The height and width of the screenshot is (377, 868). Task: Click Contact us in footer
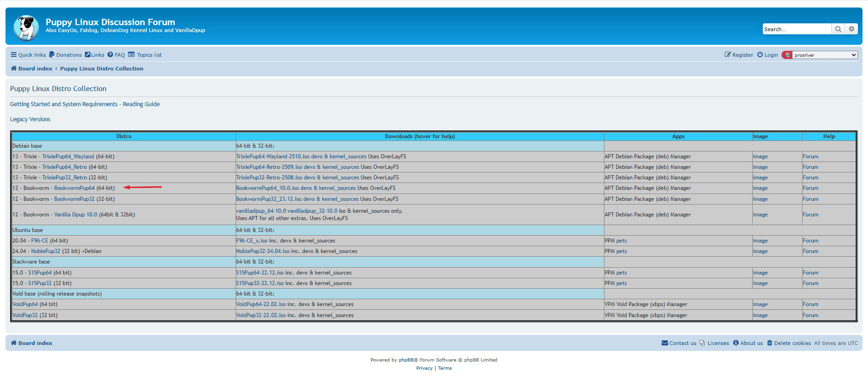click(679, 343)
